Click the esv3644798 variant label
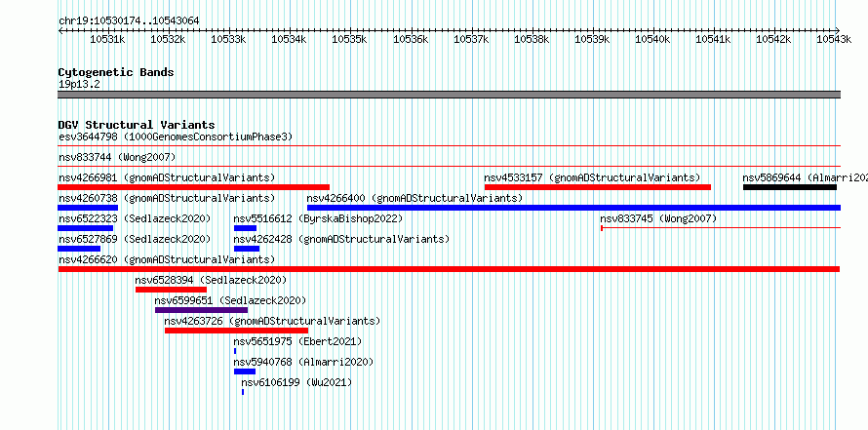Screen dimensions: 868x430 click(176, 137)
